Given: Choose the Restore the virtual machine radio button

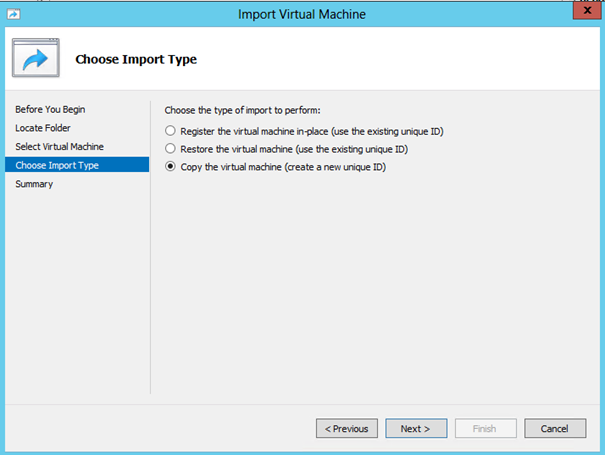Looking at the screenshot, I should coord(170,149).
